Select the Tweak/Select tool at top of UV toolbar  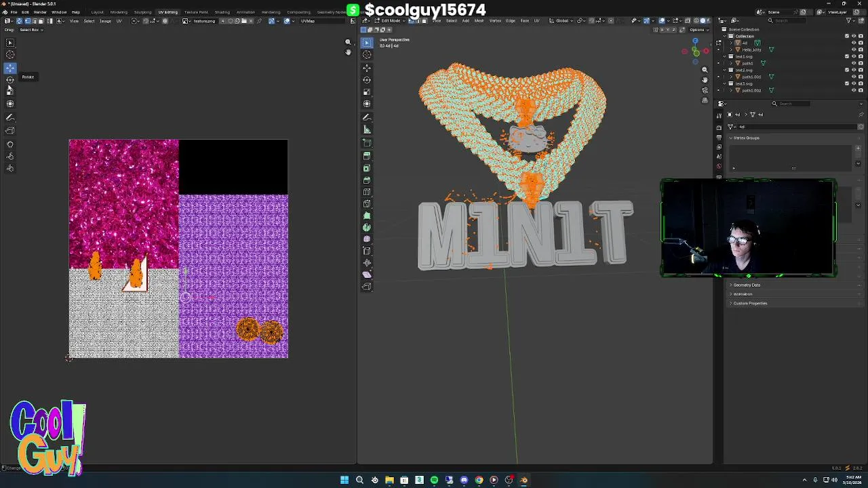click(x=10, y=43)
